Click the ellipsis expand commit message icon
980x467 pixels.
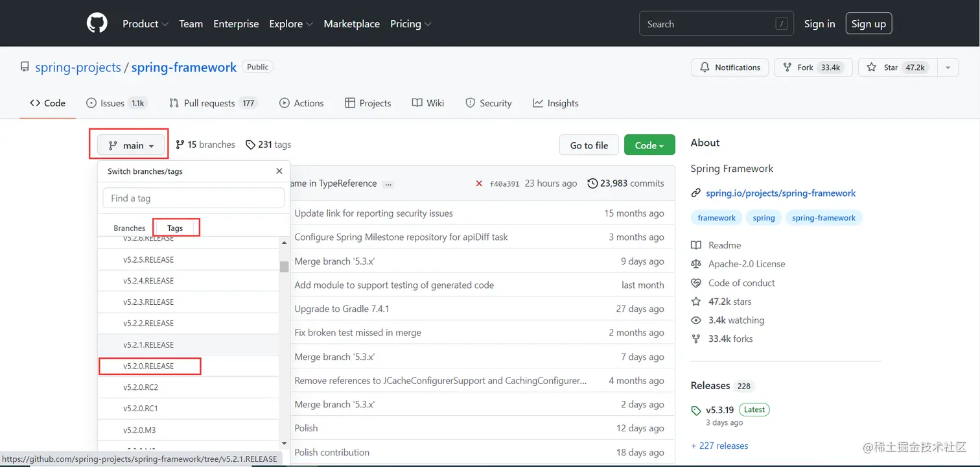(388, 184)
